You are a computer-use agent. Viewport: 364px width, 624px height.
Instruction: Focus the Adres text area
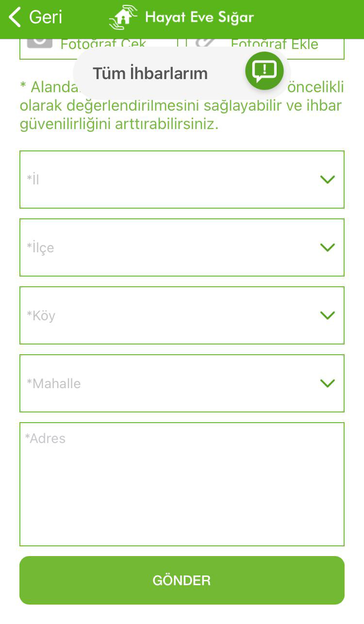pyautogui.click(x=182, y=484)
